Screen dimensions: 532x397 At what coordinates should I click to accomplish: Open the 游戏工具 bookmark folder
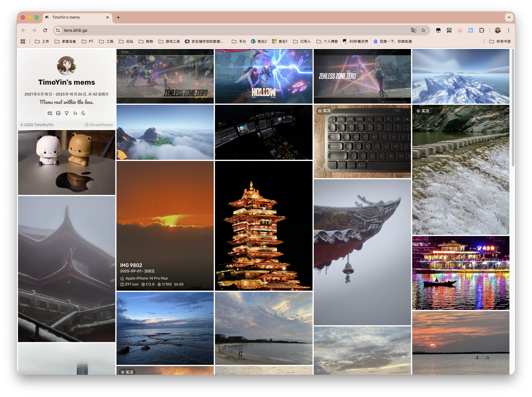(169, 41)
